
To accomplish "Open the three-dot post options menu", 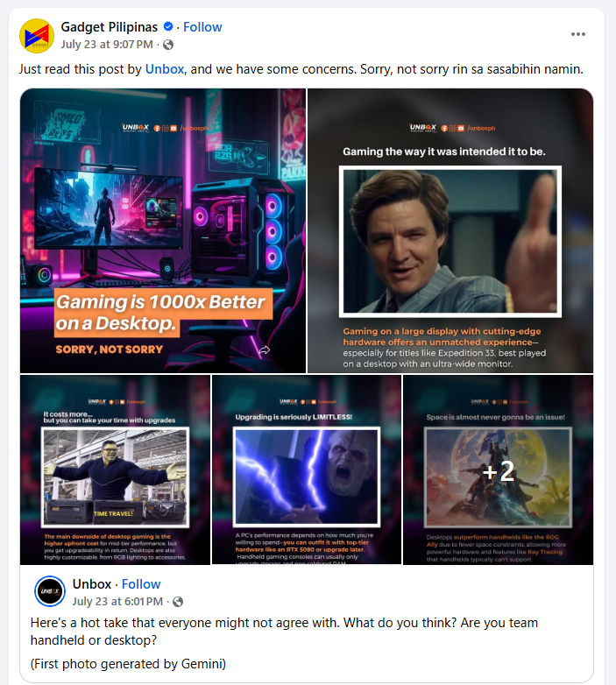I will point(577,34).
